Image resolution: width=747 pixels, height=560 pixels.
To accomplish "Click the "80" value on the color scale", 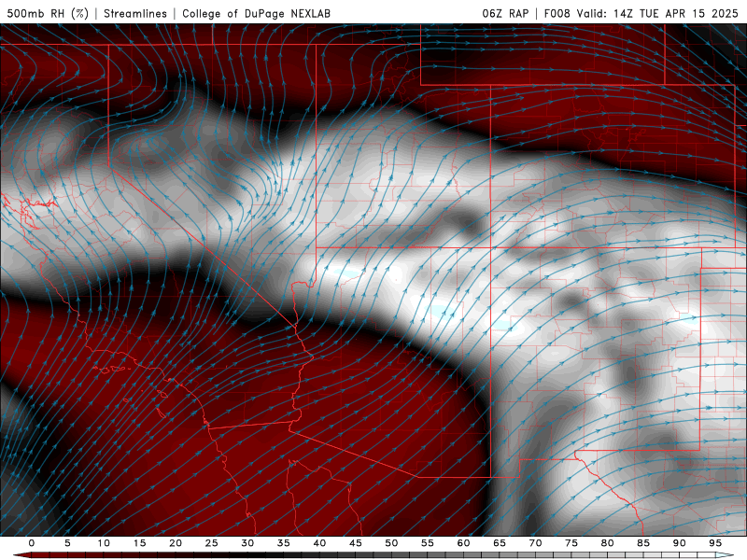I will click(x=607, y=543).
